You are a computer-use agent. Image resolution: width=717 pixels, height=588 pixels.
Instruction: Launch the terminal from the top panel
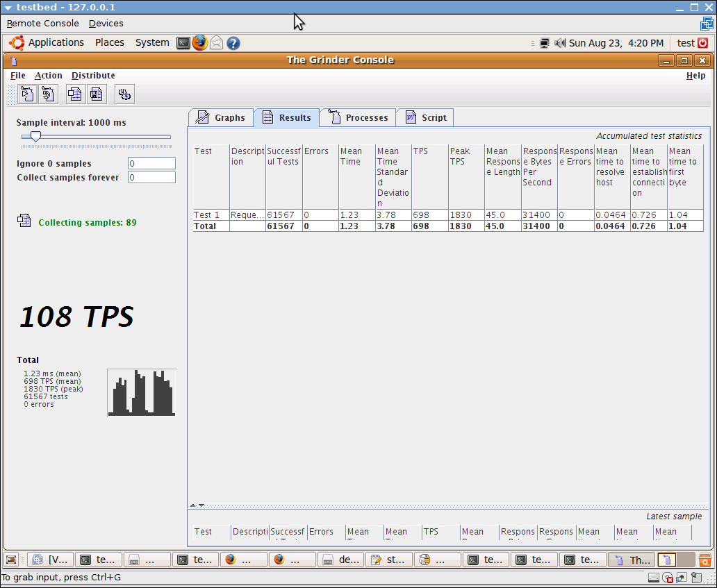click(183, 43)
